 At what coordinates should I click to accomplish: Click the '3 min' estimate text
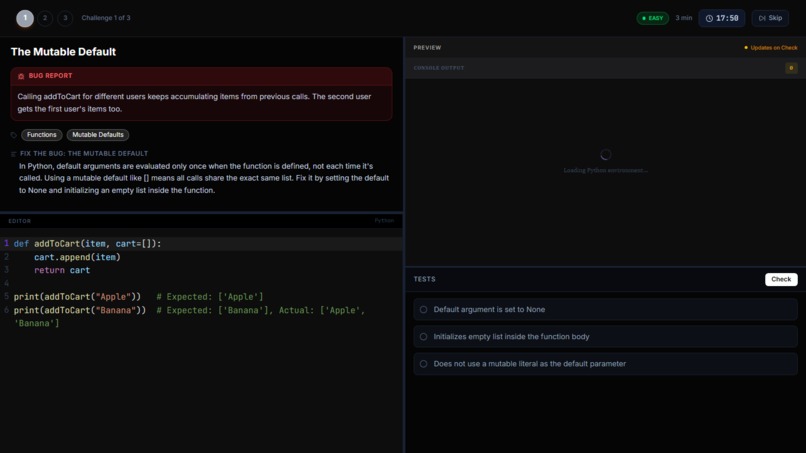coord(684,18)
